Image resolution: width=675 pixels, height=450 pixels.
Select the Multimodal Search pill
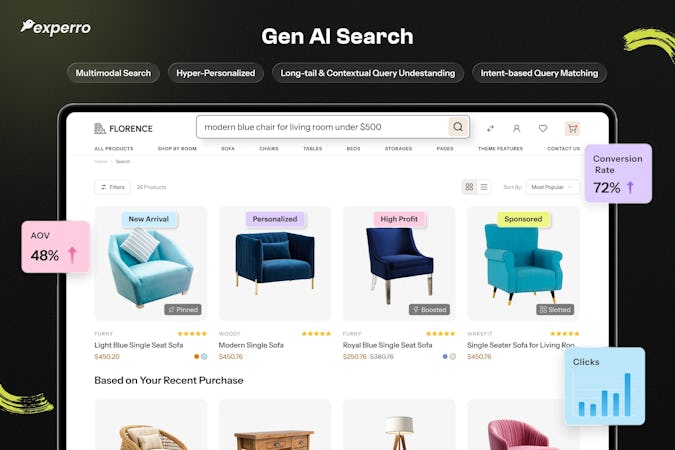[113, 73]
